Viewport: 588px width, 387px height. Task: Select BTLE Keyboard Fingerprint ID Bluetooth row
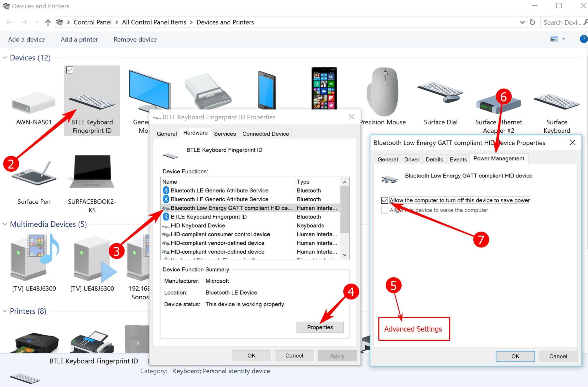tap(250, 217)
